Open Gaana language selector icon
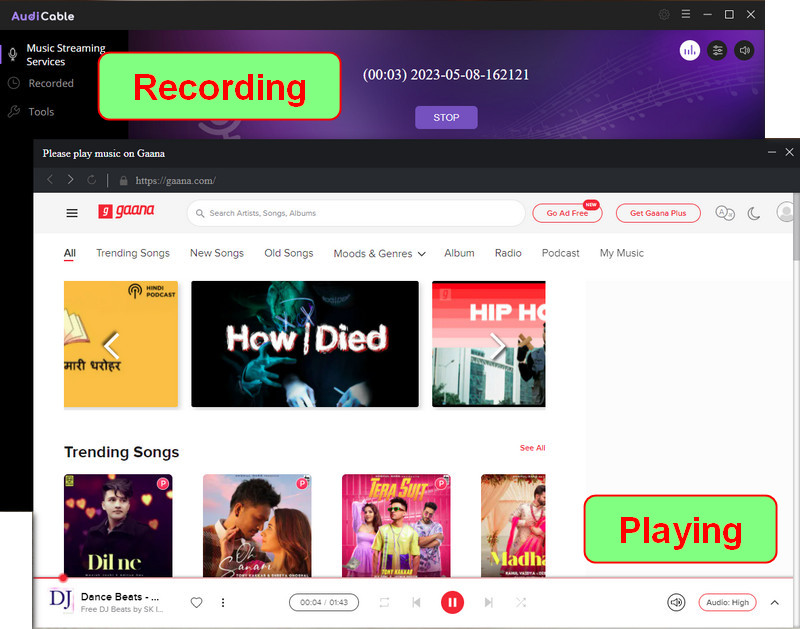 (724, 213)
